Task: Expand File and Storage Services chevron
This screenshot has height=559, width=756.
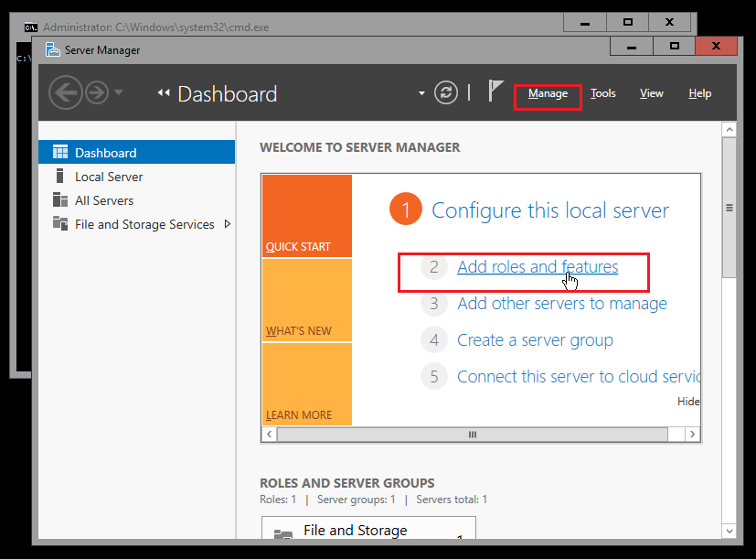Action: 226,223
